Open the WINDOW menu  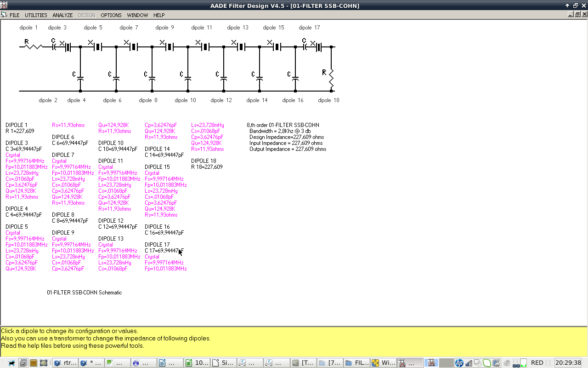pyautogui.click(x=137, y=15)
